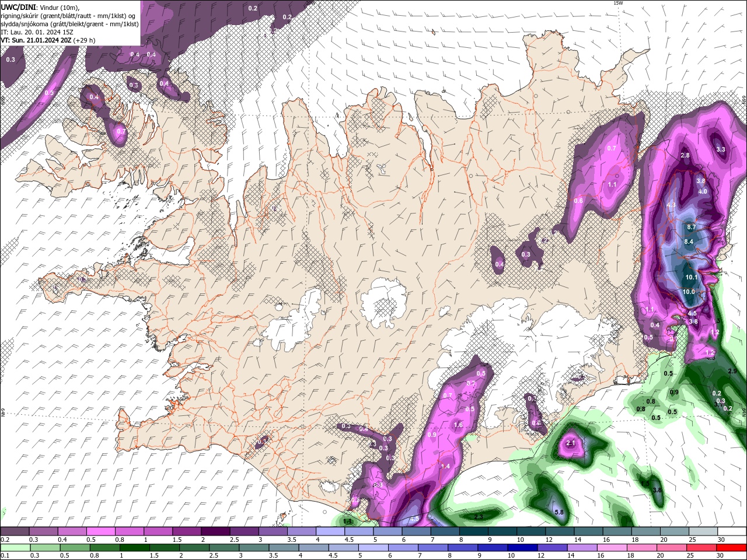Click the 2.1 value in the pink cell
This screenshot has height=560, width=747.
point(571,443)
